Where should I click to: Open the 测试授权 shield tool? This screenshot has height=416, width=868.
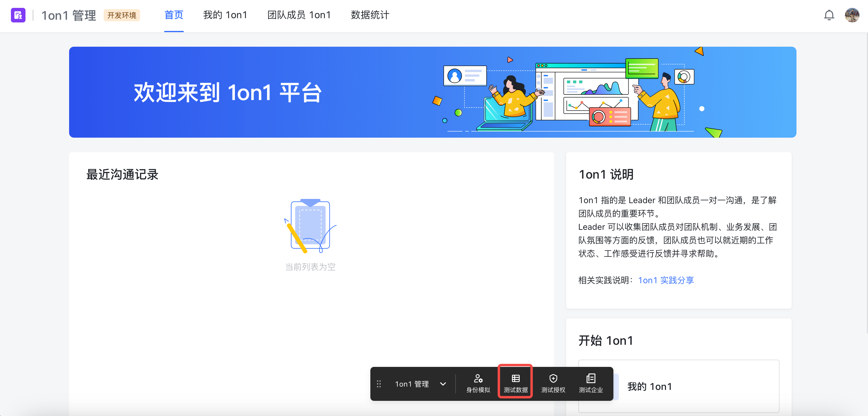[553, 384]
